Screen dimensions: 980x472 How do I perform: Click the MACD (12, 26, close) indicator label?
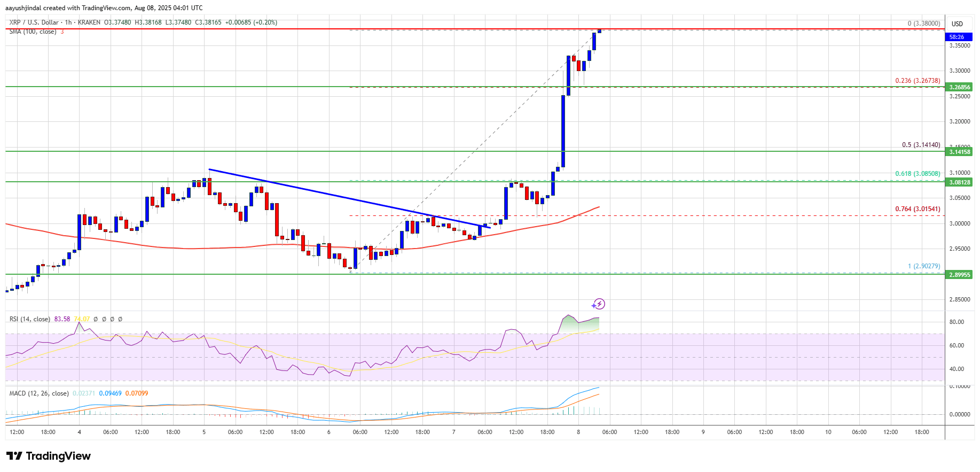39,393
